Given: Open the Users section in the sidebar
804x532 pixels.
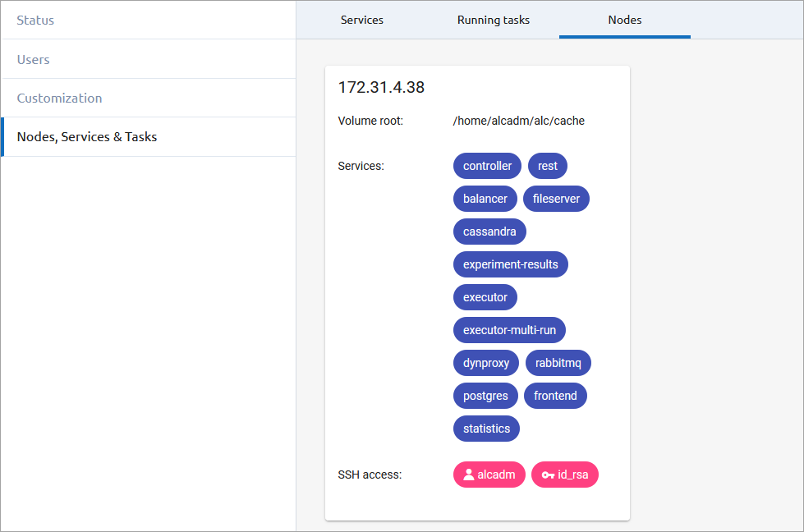Looking at the screenshot, I should 149,59.
